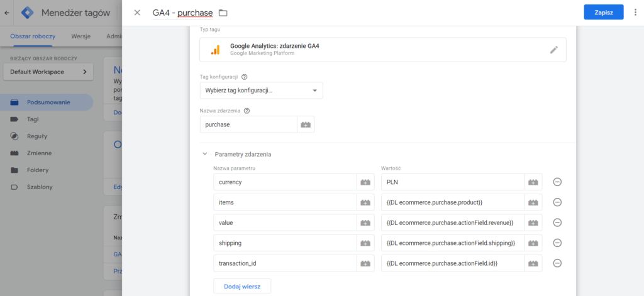
Task: Switch to Obszar roboczy tab
Action: [33, 36]
